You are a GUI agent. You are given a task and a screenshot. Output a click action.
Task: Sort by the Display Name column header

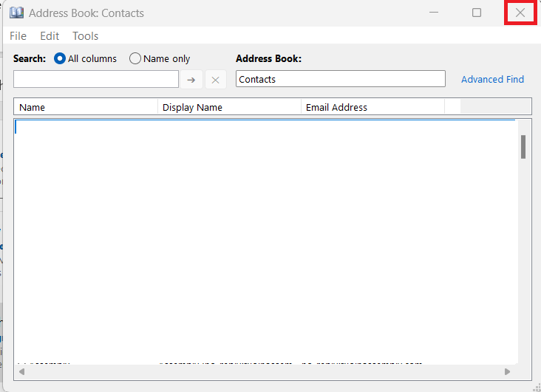[229, 107]
